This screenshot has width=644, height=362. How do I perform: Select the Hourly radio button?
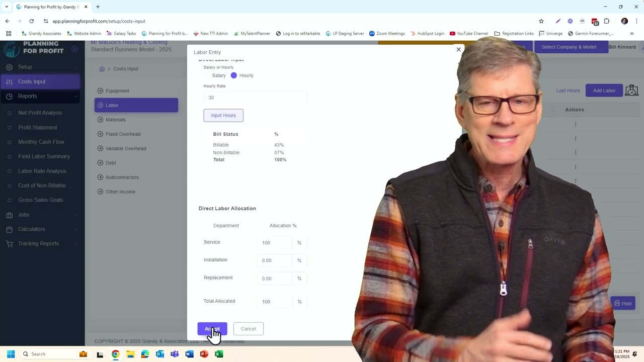click(x=234, y=75)
